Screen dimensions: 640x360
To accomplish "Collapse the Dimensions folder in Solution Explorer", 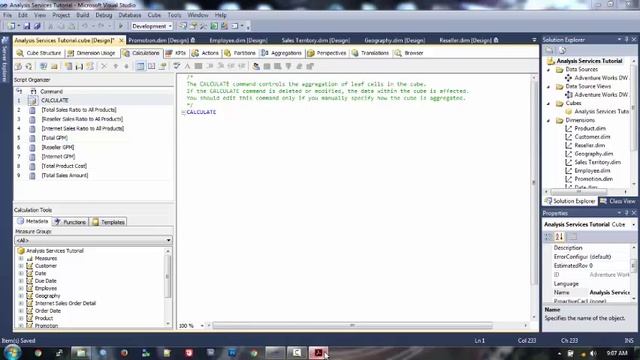I will coord(549,120).
